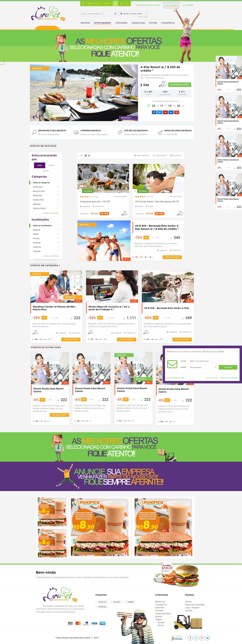Click Ver oferta on Great jantar para dois card
The height and width of the screenshot is (644, 242).
coord(88,191)
